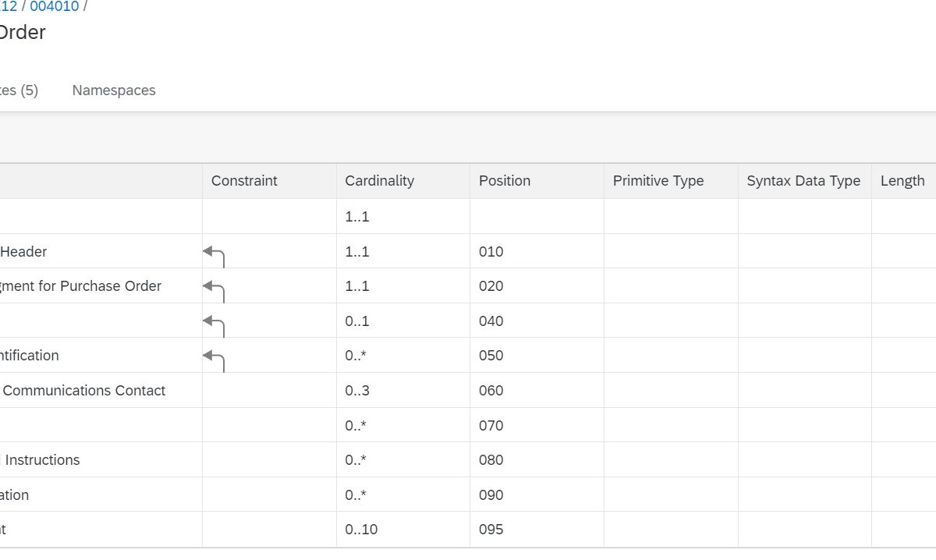Select the Length column header
Screen dimensions: 936x560
902,181
